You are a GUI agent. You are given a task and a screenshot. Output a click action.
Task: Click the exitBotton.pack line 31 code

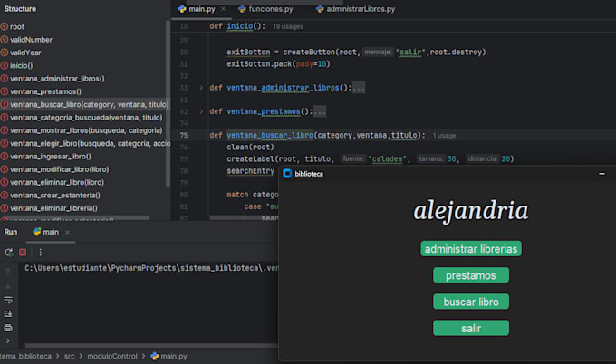tap(278, 63)
